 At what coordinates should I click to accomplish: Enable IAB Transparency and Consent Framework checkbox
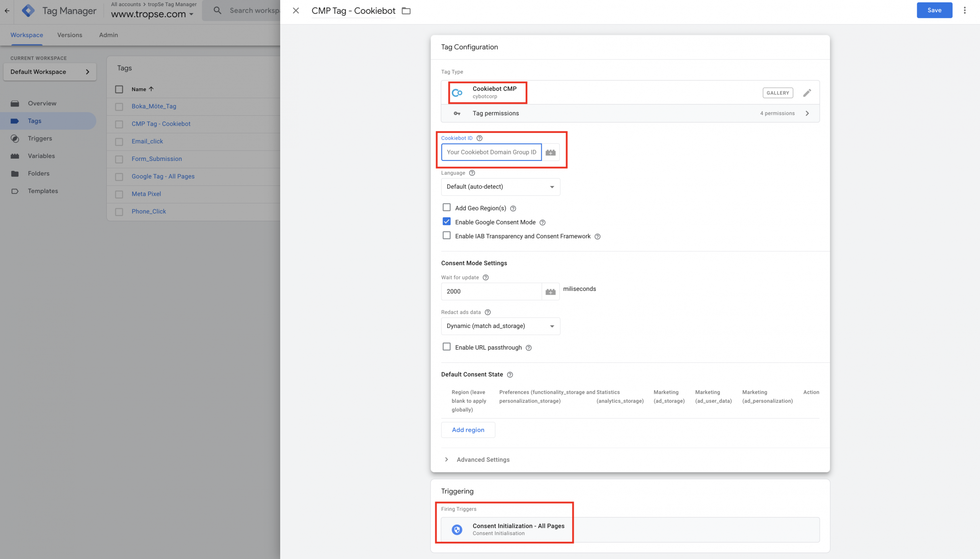446,235
